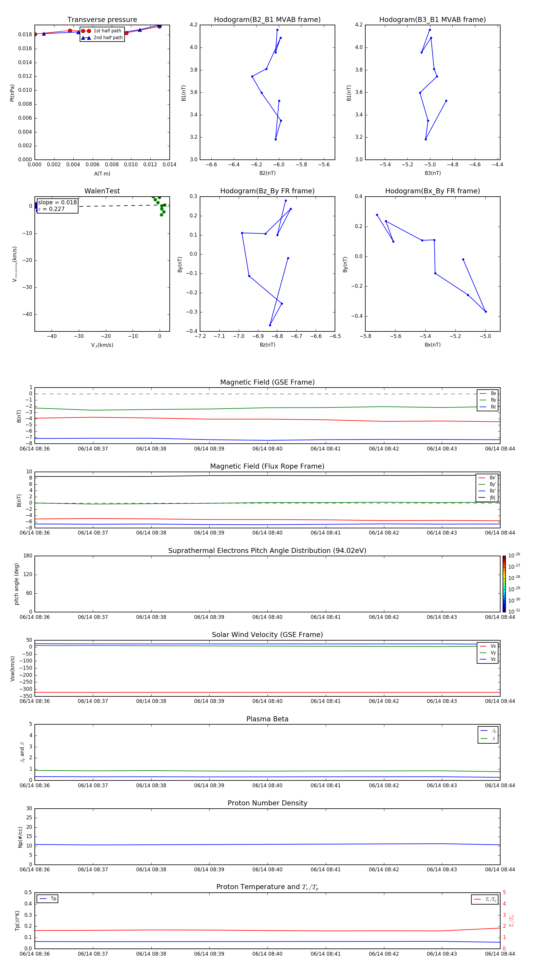Viewport: 535px width, 980px height.
Task: Click the |B| entry in Flux Rope legend
Action: pos(487,498)
